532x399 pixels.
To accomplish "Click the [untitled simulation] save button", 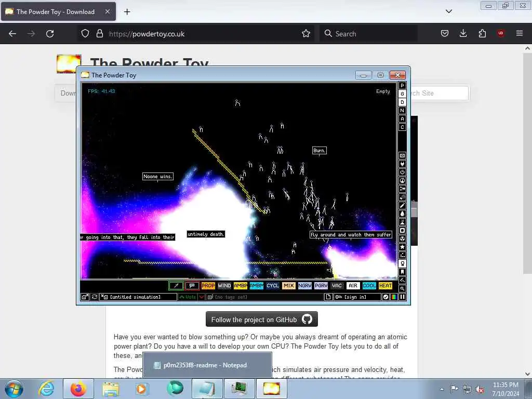I will pyautogui.click(x=138, y=297).
